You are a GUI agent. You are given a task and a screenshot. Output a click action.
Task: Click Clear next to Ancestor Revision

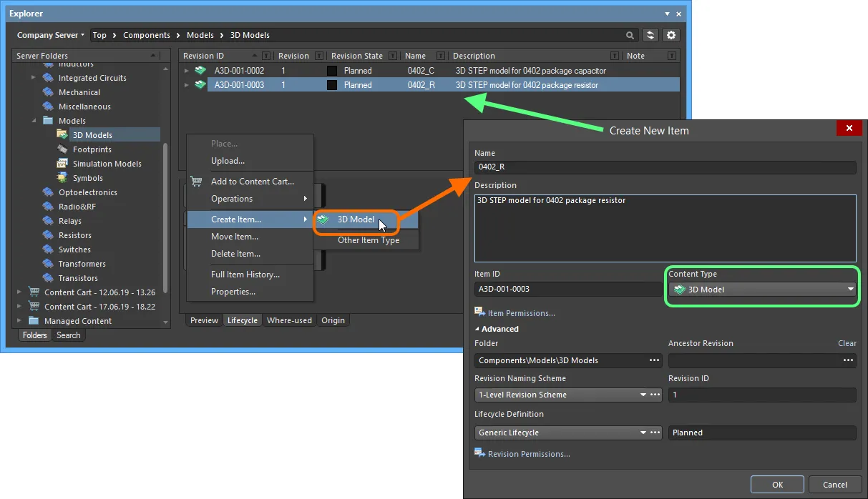(x=847, y=343)
